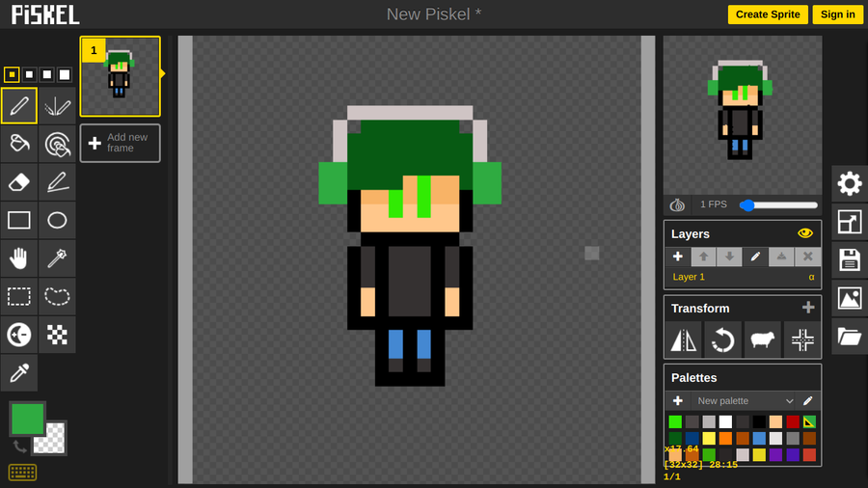Select the Stroke line tool
The height and width of the screenshot is (488, 868).
tap(57, 181)
